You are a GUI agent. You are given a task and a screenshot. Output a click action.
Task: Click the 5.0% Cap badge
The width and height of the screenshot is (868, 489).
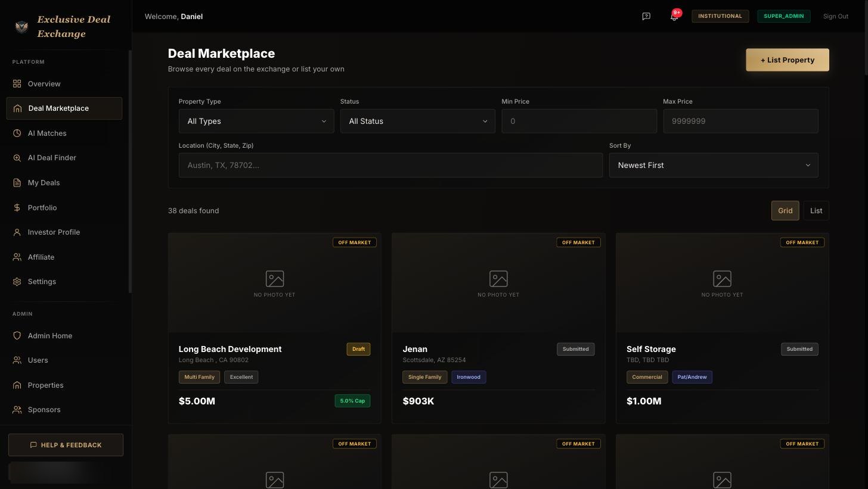tap(352, 401)
